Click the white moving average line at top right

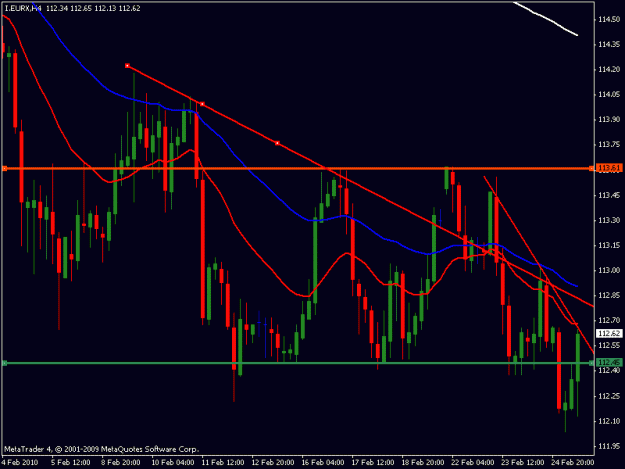[x=546, y=19]
